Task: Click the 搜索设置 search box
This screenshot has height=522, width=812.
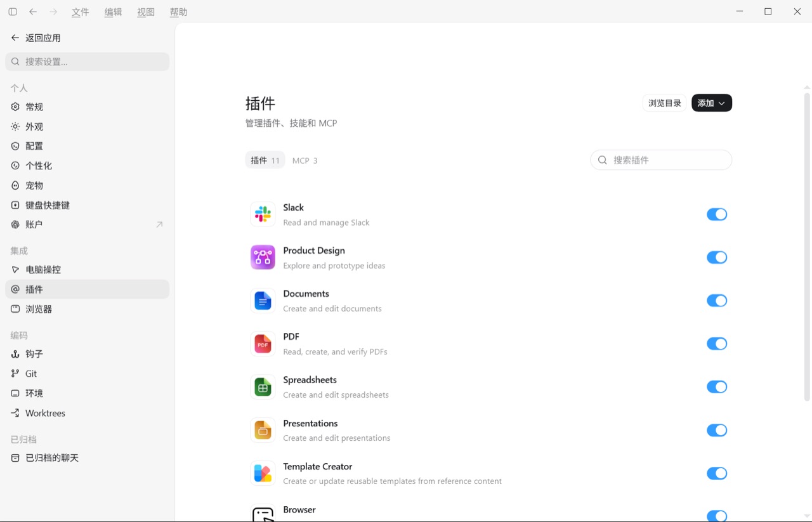Action: point(88,62)
